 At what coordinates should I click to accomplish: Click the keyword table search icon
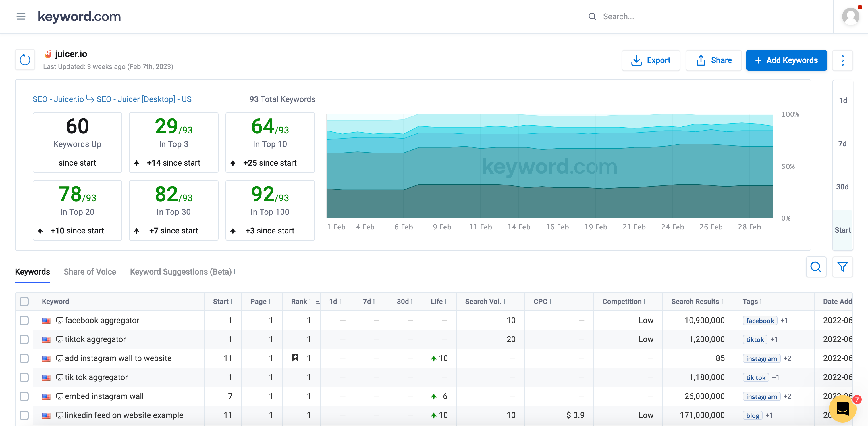816,267
